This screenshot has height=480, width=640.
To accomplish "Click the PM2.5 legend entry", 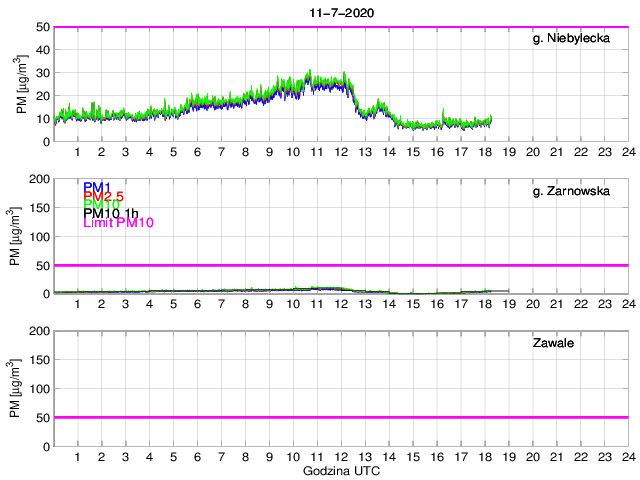I will (x=103, y=196).
